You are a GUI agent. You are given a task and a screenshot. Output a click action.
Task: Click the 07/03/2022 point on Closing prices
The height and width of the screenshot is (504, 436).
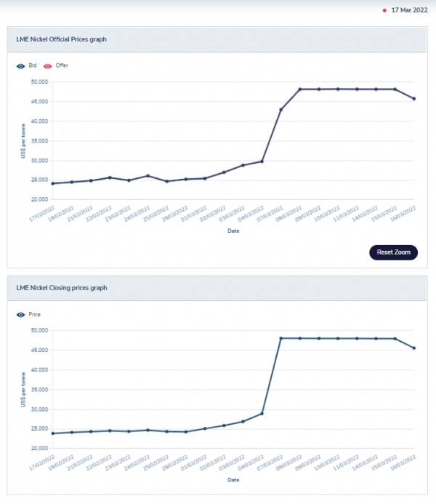[280, 338]
